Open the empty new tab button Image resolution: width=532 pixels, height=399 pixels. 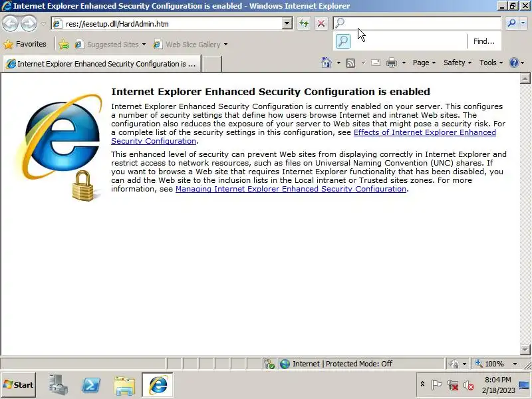[x=212, y=64]
